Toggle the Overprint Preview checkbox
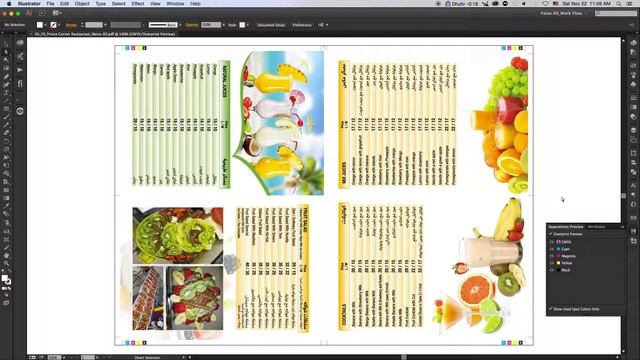Viewport: 640px width, 360px height. [551, 234]
